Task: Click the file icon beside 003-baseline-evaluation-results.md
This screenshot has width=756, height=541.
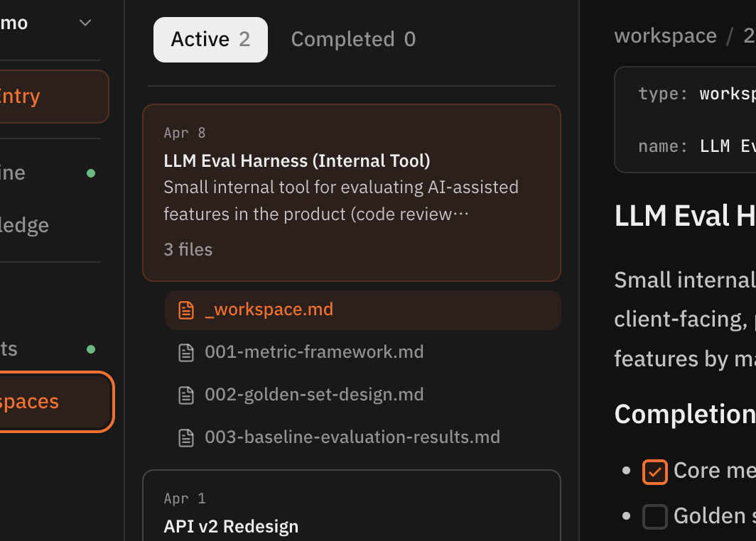Action: click(186, 437)
